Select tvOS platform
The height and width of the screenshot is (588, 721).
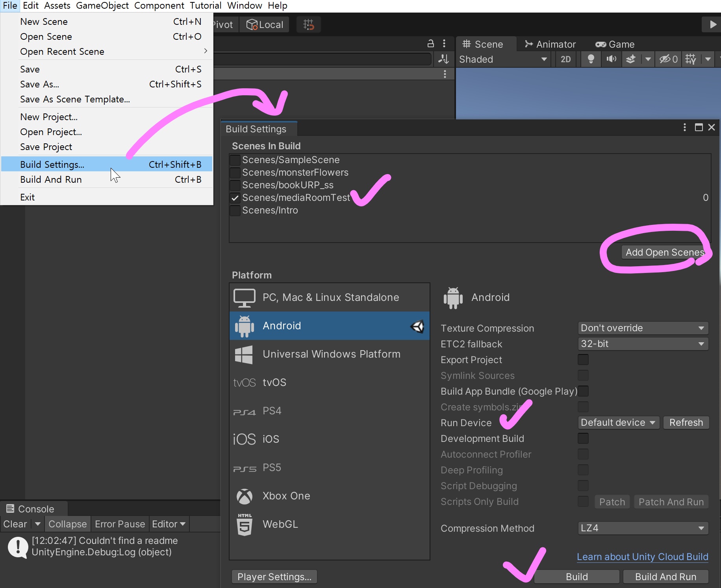[329, 382]
